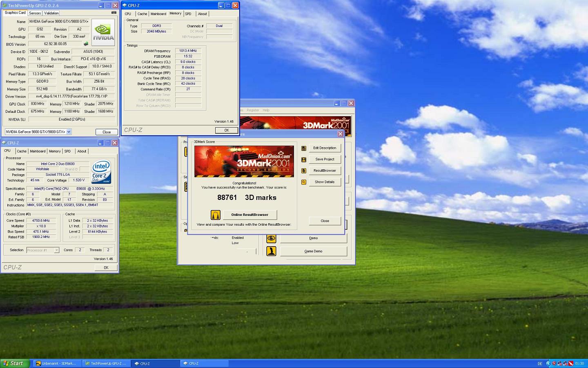Switch to the second CPU-Z taskbar item

204,363
